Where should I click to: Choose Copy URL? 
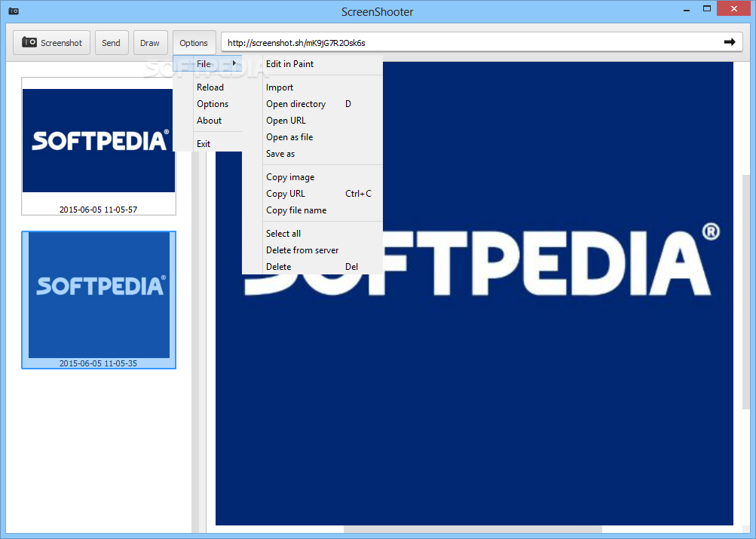click(313, 193)
